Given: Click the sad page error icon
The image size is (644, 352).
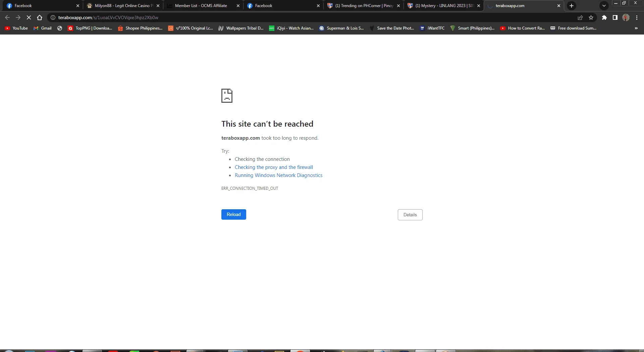Looking at the screenshot, I should (x=227, y=96).
